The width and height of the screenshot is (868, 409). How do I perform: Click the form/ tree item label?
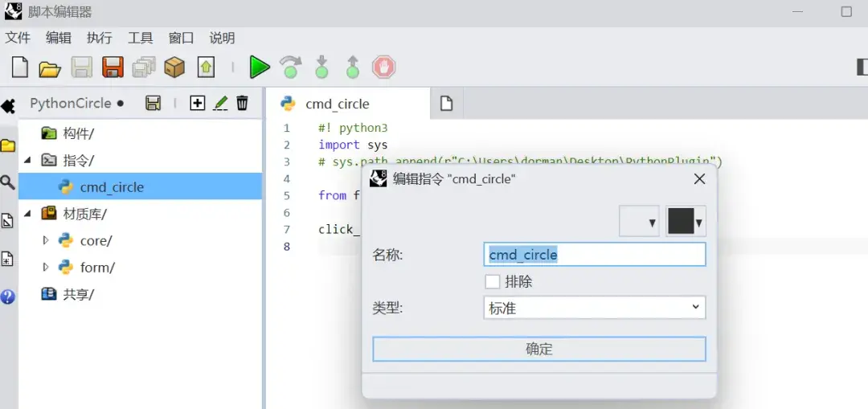pyautogui.click(x=97, y=268)
